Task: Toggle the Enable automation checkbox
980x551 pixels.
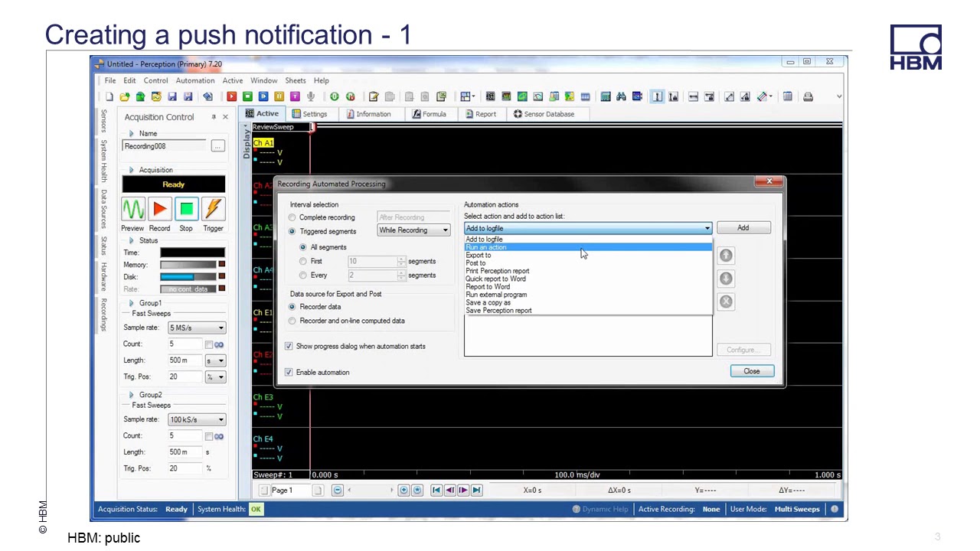Action: coord(289,372)
